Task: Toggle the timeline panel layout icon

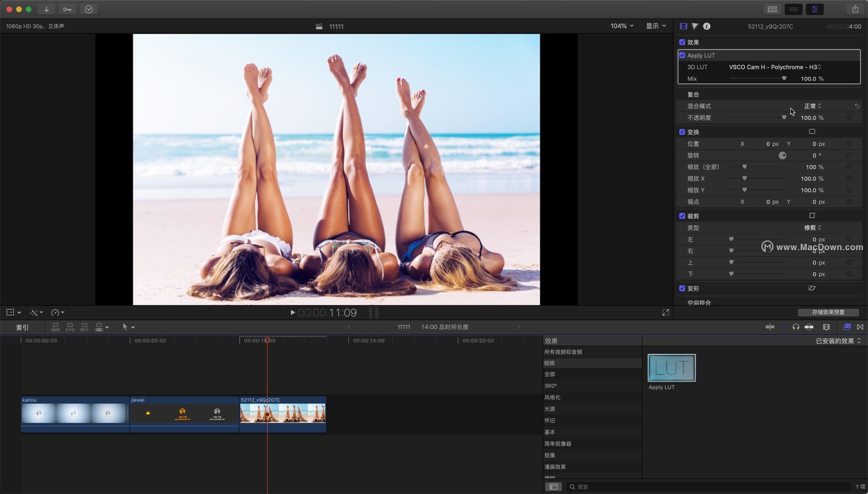Action: point(793,9)
